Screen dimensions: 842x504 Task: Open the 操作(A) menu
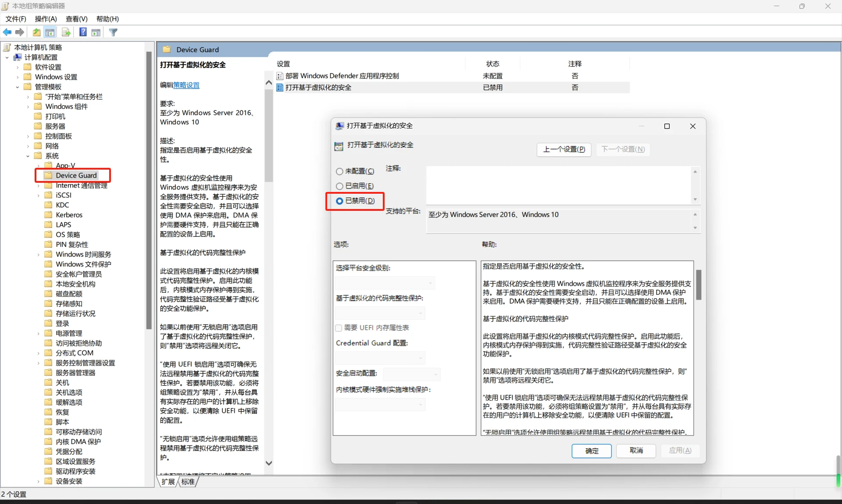tap(45, 19)
